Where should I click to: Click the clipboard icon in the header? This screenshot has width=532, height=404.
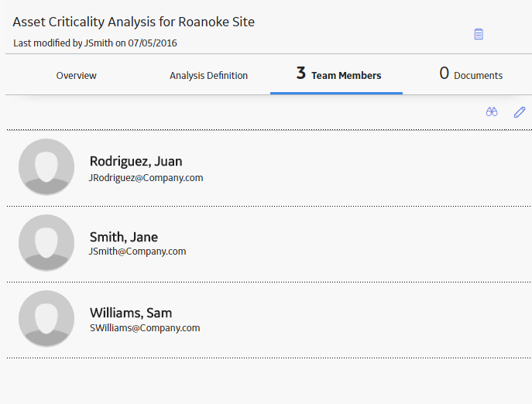pyautogui.click(x=479, y=34)
